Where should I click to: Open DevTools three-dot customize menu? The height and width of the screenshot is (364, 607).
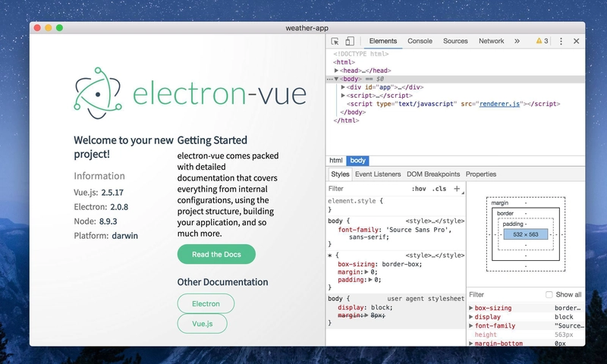point(561,41)
